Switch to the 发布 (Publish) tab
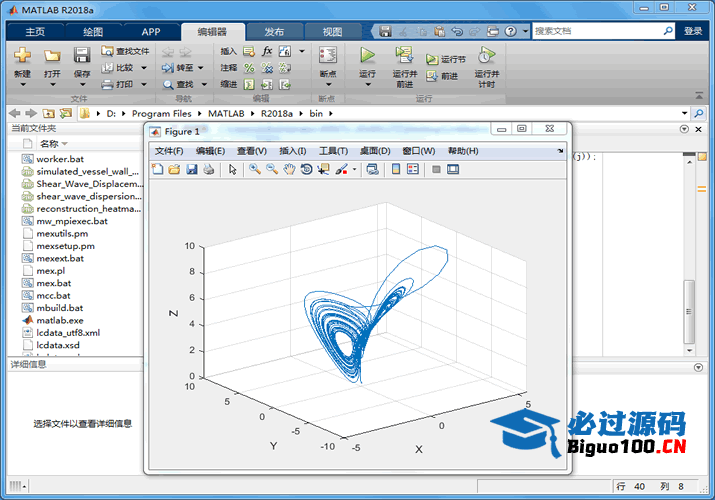This screenshot has width=715, height=500. tap(274, 31)
